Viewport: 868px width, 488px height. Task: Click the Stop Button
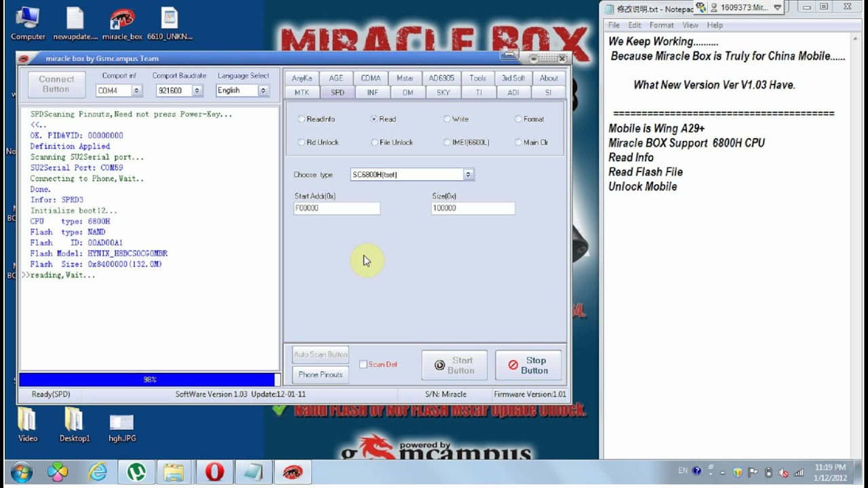[528, 365]
